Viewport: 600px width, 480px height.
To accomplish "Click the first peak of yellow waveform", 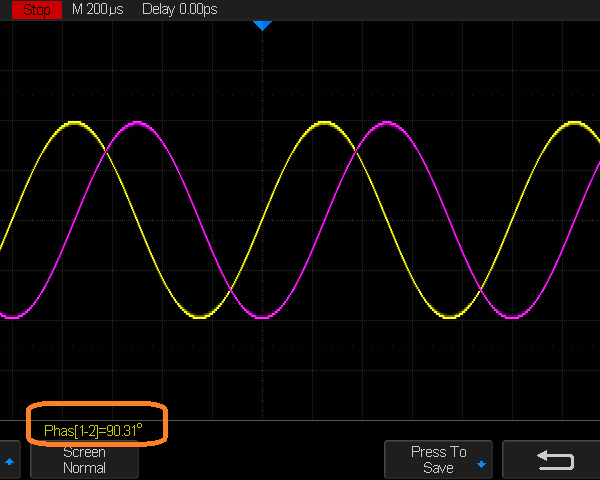I will (x=75, y=123).
